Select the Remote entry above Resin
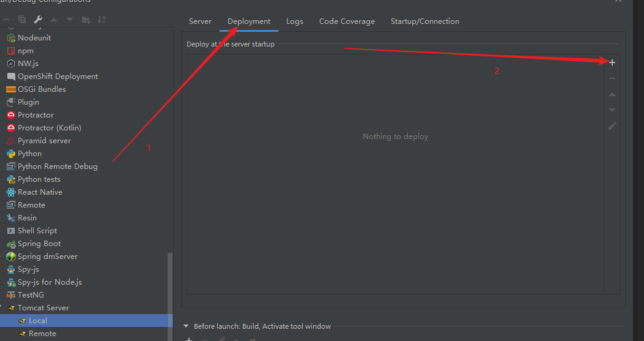This screenshot has height=341, width=644. pyautogui.click(x=31, y=205)
